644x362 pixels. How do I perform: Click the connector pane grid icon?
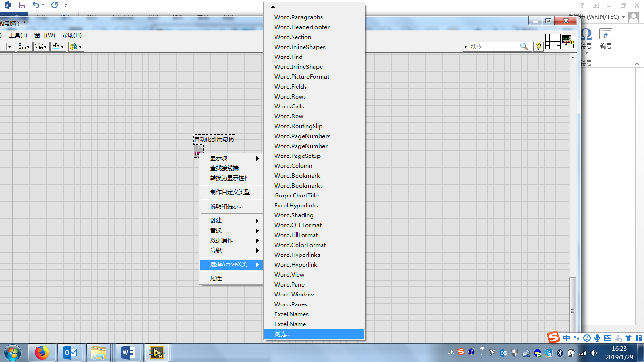(553, 41)
